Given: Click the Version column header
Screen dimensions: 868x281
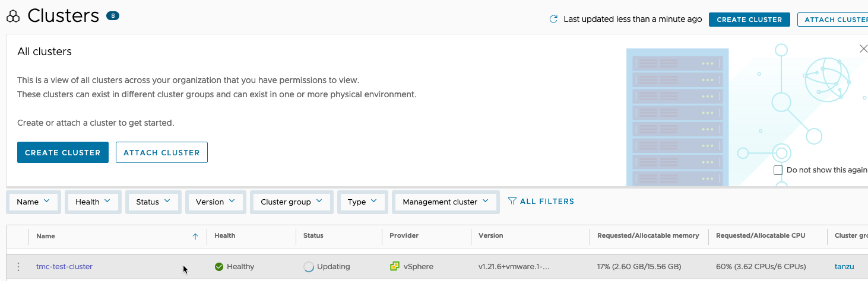Looking at the screenshot, I should pos(491,236).
